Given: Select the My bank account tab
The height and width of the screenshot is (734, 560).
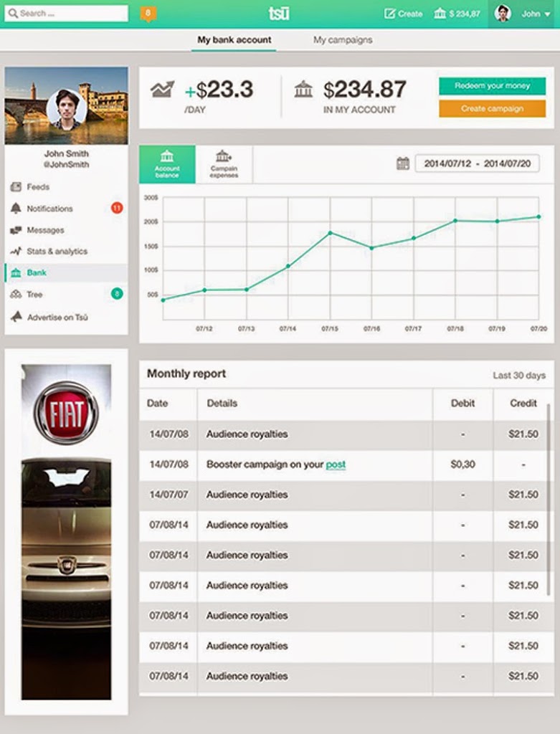Looking at the screenshot, I should (234, 40).
